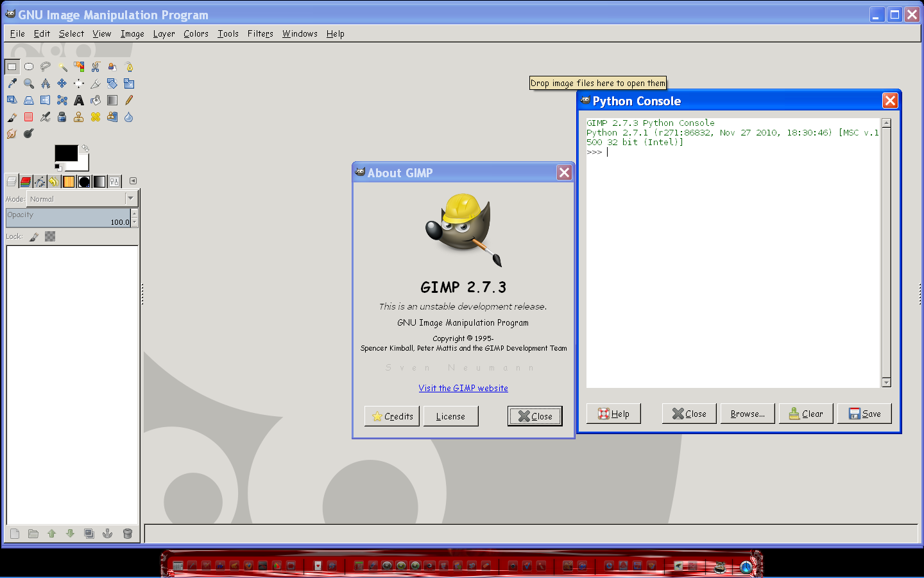Open the layer Mode dropdown
The height and width of the screenshot is (578, 924).
tap(82, 199)
